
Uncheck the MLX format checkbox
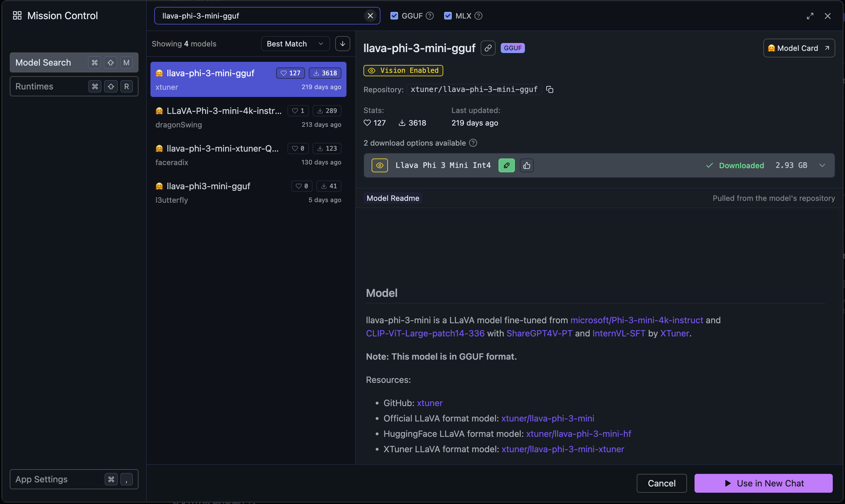(448, 16)
